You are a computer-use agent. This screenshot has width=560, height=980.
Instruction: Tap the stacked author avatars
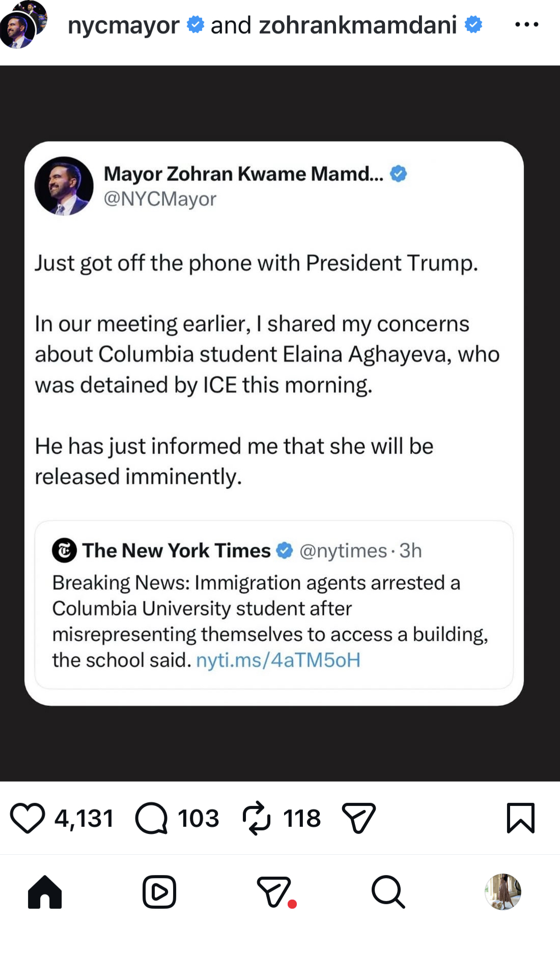[x=23, y=24]
